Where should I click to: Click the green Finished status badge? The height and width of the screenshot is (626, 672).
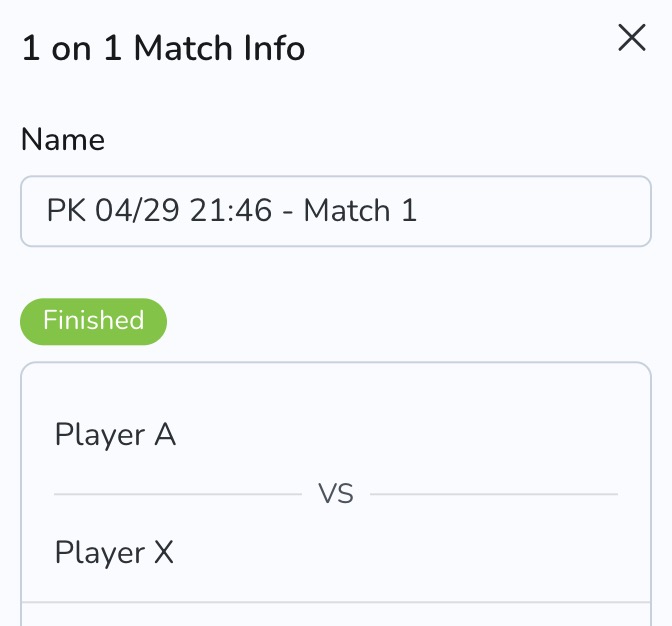94,321
